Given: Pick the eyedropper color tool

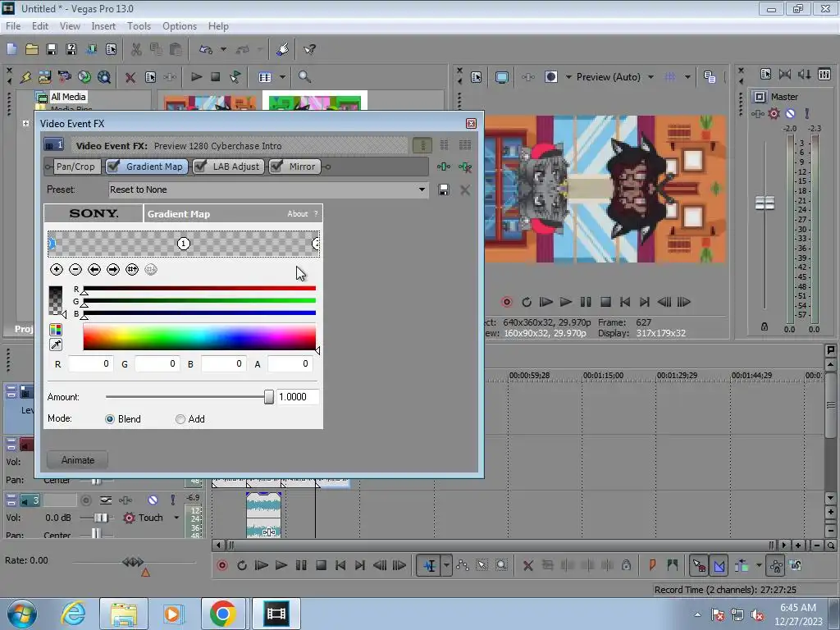Looking at the screenshot, I should tap(56, 345).
